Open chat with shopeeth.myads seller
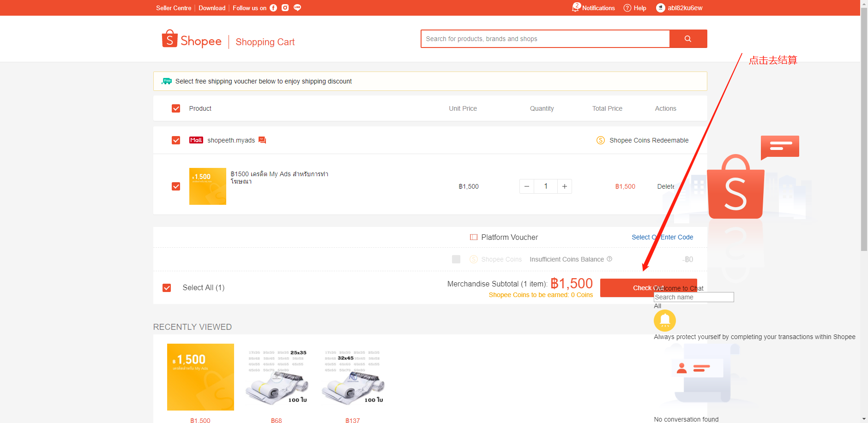 [x=262, y=140]
